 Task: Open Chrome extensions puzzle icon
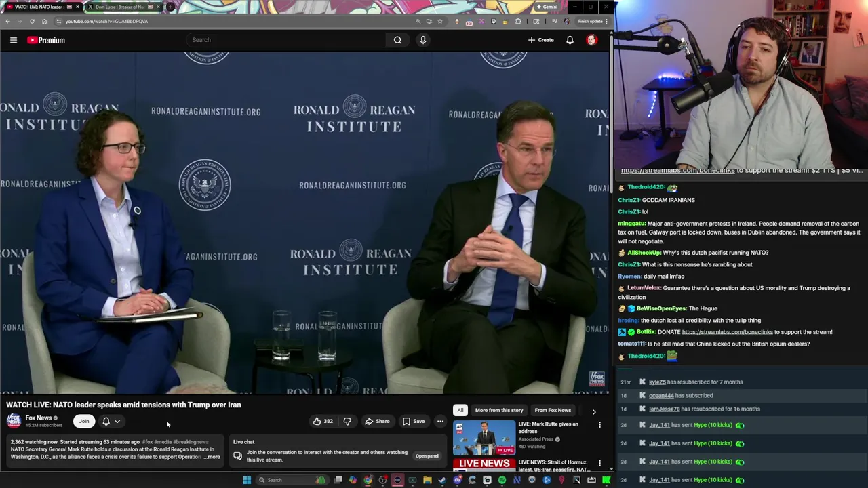coord(518,21)
